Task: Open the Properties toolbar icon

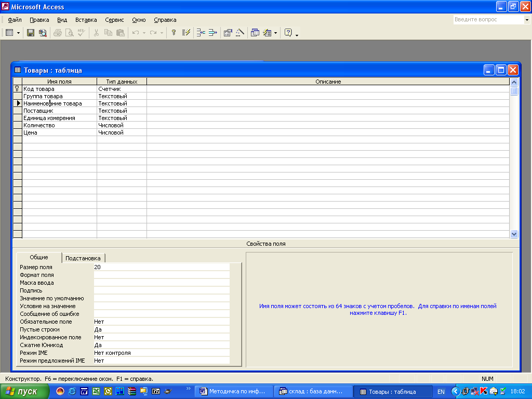Action: (x=228, y=33)
